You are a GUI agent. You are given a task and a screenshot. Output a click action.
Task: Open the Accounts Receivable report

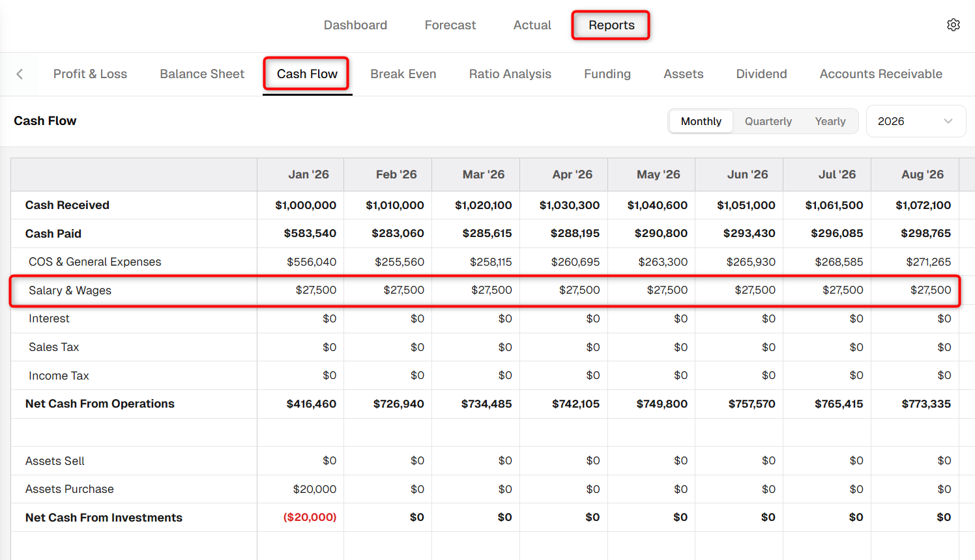(x=880, y=74)
